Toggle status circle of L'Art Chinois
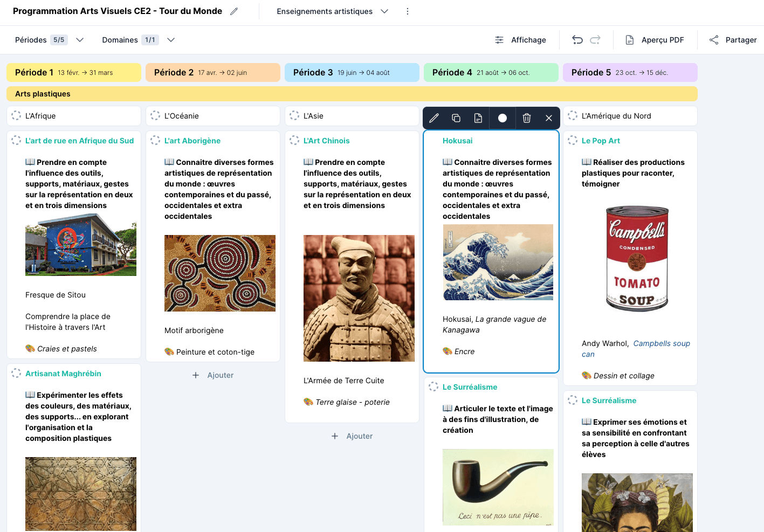Screen dimensions: 764x532 [294, 141]
